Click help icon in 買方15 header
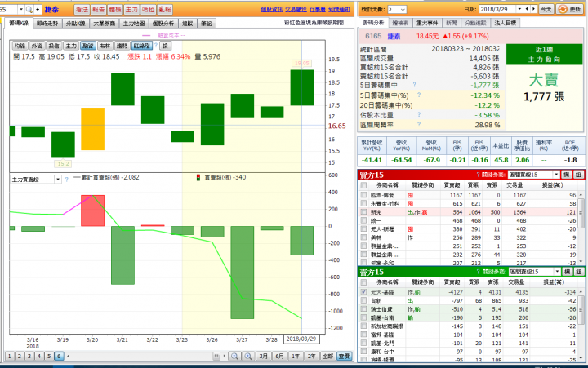Image resolution: width=588 pixels, height=368 pixels. [x=478, y=175]
